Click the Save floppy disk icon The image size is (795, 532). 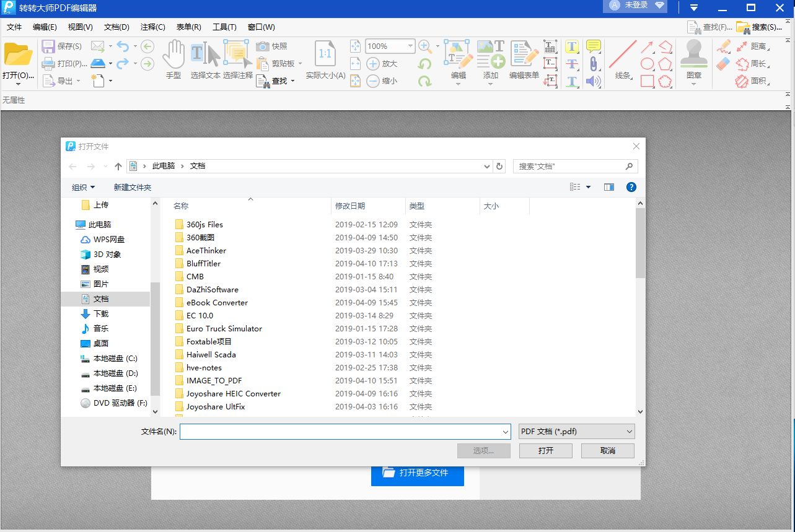tap(48, 46)
